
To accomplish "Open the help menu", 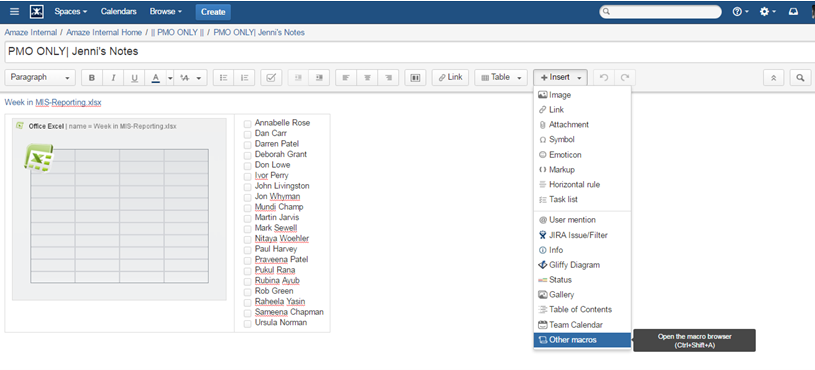I will (x=740, y=11).
